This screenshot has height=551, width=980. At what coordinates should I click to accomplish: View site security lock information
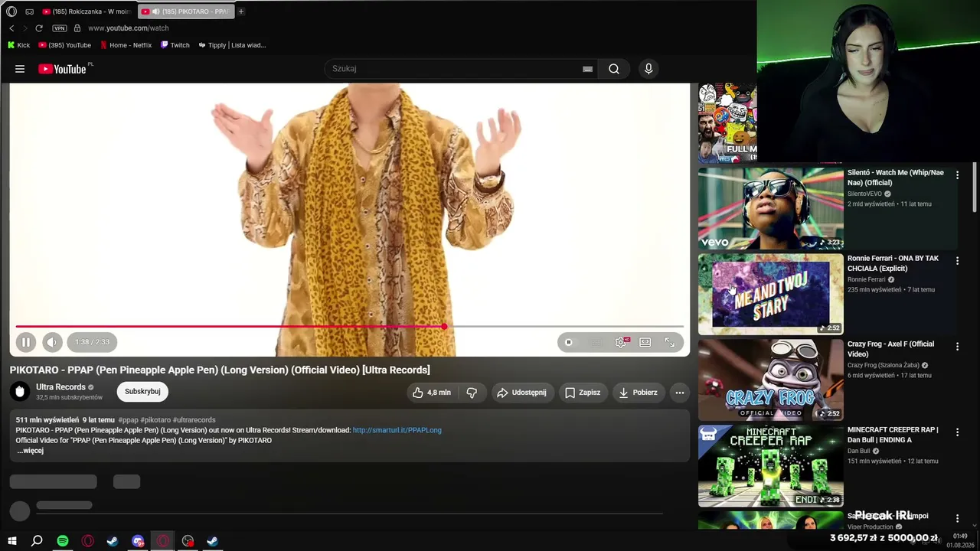pos(77,28)
